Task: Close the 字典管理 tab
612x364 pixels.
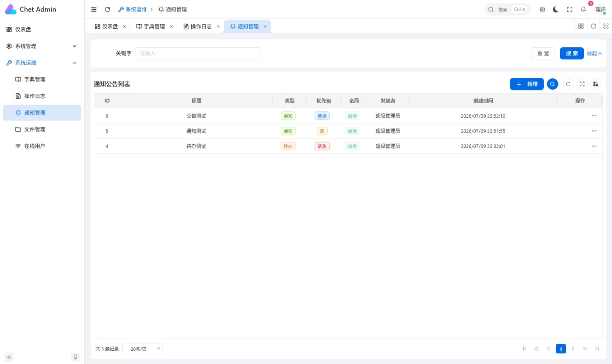Action: 171,26
